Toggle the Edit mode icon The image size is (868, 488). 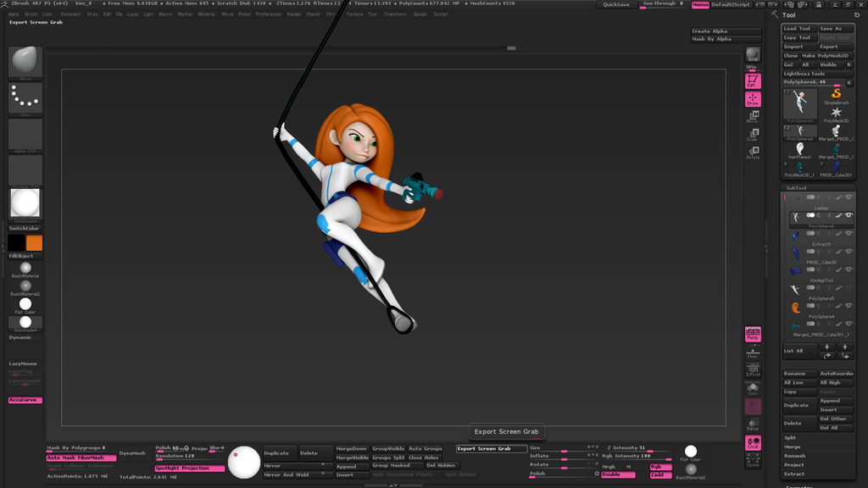753,81
